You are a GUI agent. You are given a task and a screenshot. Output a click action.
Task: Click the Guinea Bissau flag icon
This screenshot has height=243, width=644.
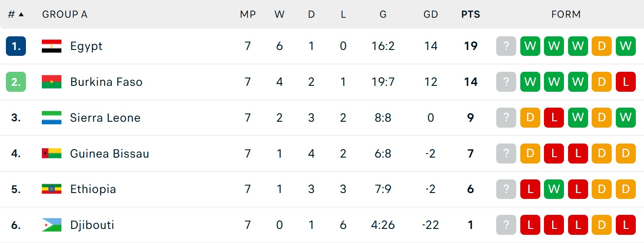click(51, 154)
